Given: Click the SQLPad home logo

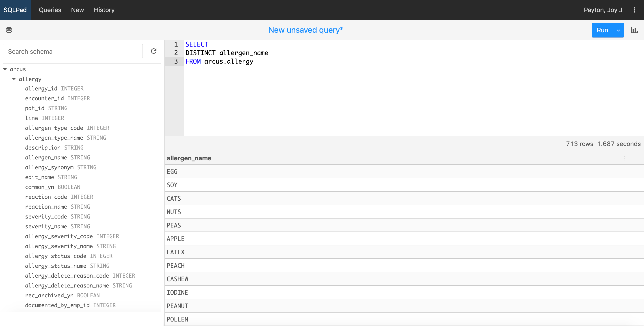Looking at the screenshot, I should tap(15, 10).
